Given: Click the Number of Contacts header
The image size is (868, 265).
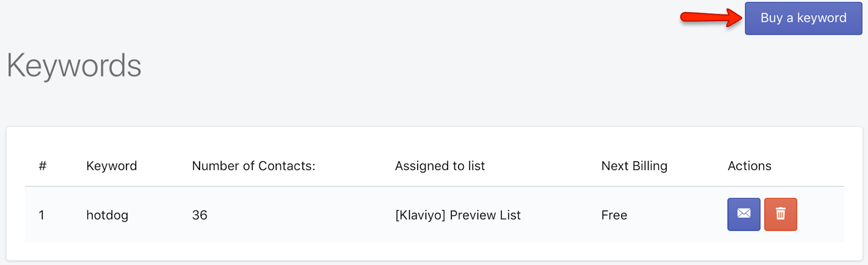Looking at the screenshot, I should click(x=253, y=166).
